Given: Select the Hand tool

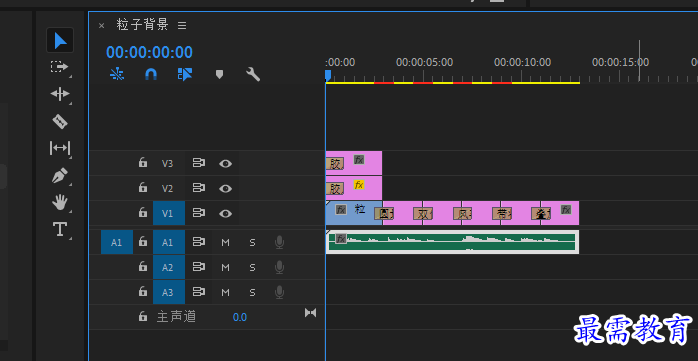Looking at the screenshot, I should click(60, 203).
